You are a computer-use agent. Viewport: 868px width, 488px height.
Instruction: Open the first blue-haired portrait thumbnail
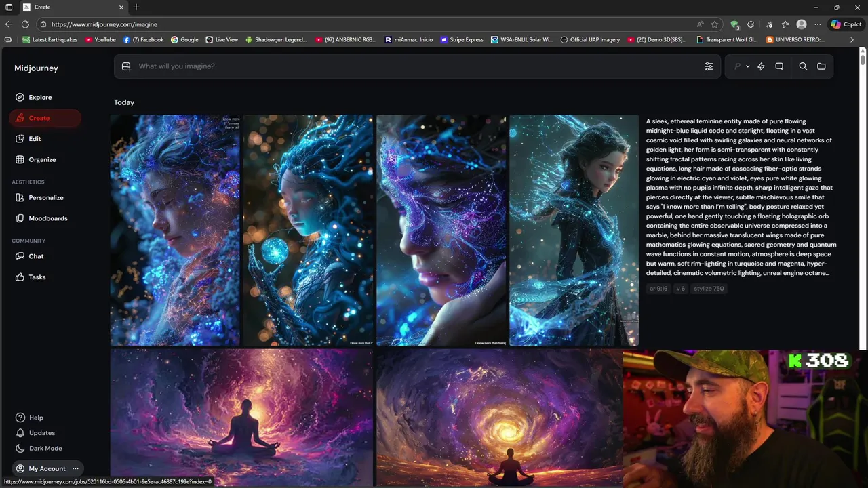pos(175,230)
